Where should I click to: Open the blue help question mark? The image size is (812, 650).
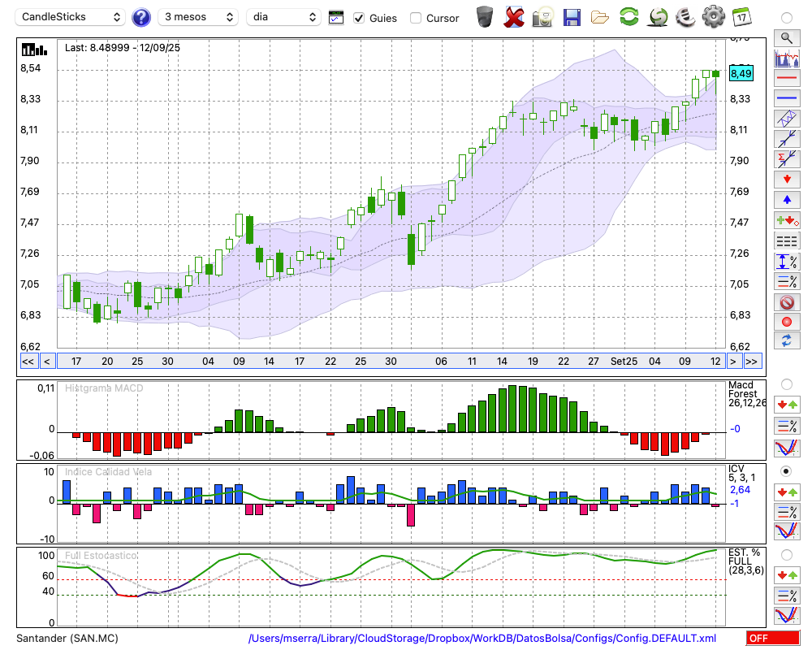coord(140,18)
